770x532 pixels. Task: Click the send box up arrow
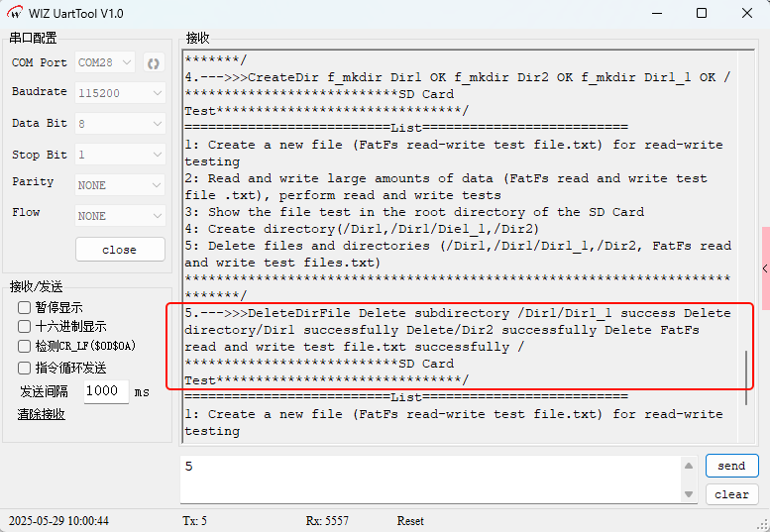click(689, 466)
